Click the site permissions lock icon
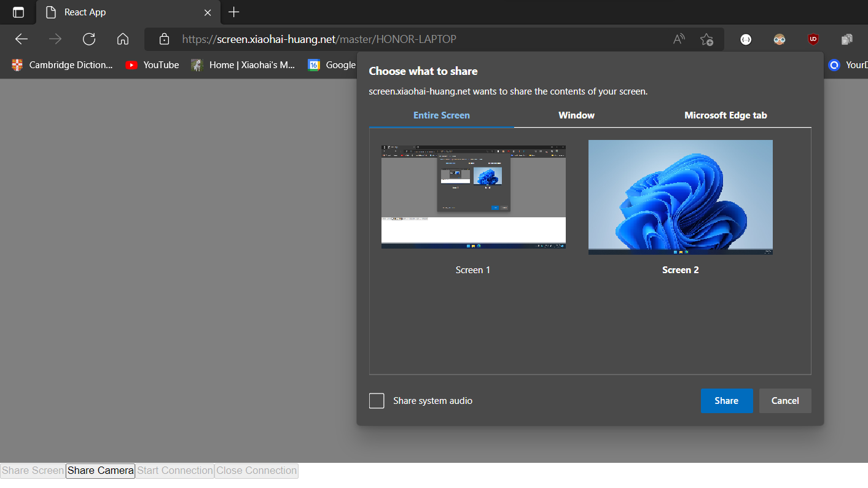868x488 pixels. (x=163, y=39)
